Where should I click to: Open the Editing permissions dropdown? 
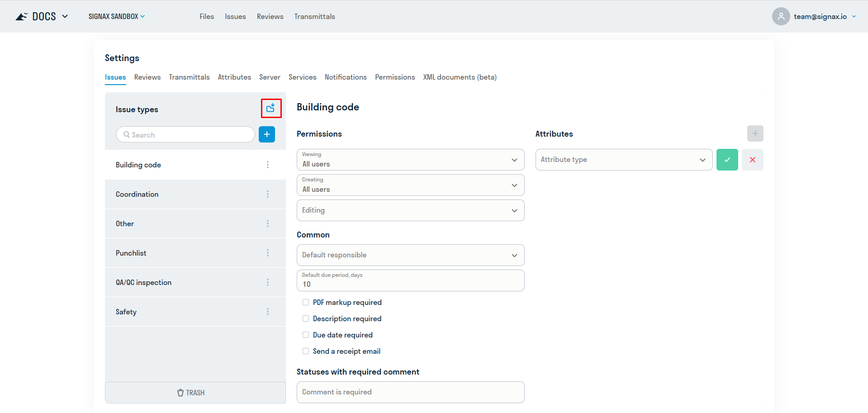411,210
